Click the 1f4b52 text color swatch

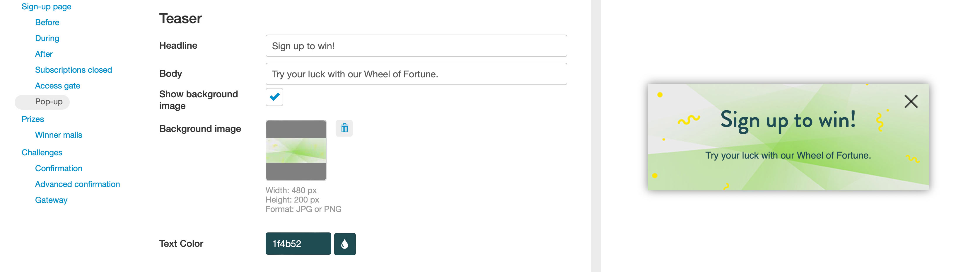pos(298,244)
